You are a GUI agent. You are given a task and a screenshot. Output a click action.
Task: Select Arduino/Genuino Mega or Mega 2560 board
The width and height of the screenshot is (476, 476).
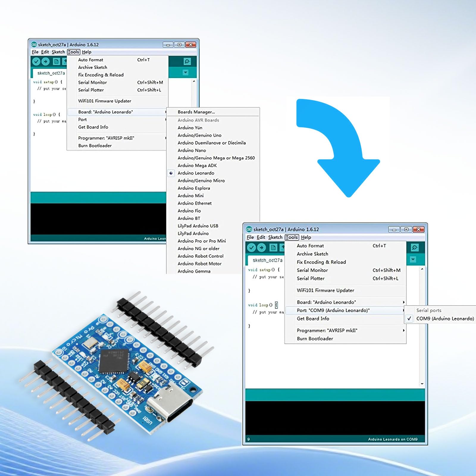(213, 158)
